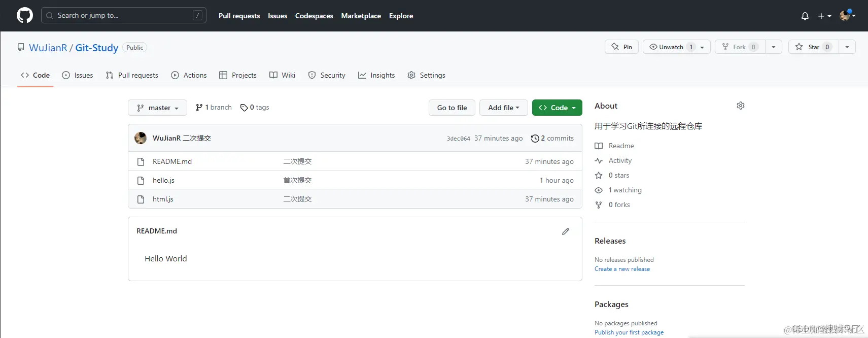Edit README with the pencil icon
868x338 pixels.
pos(566,231)
